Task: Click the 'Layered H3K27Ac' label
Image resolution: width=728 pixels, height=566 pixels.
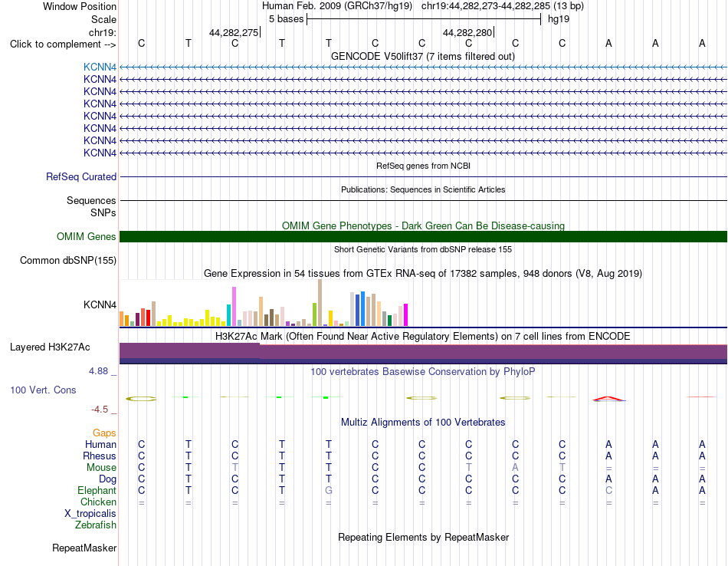Action: pos(50,347)
